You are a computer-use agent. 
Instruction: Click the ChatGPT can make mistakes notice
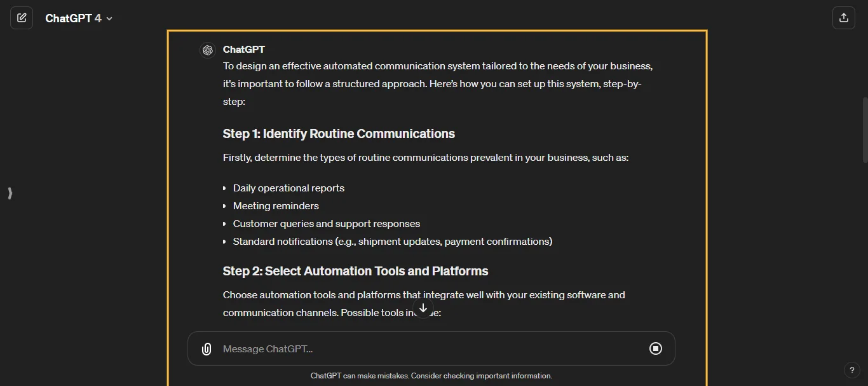pos(431,376)
